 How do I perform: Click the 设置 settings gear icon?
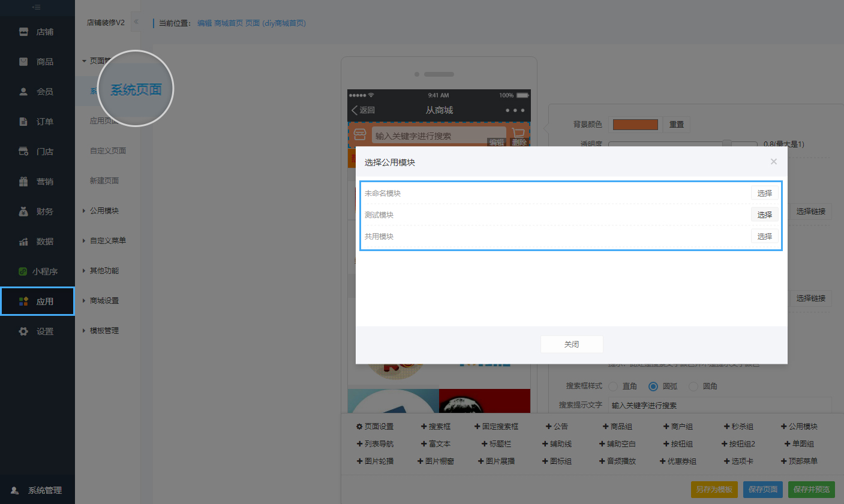[23, 331]
